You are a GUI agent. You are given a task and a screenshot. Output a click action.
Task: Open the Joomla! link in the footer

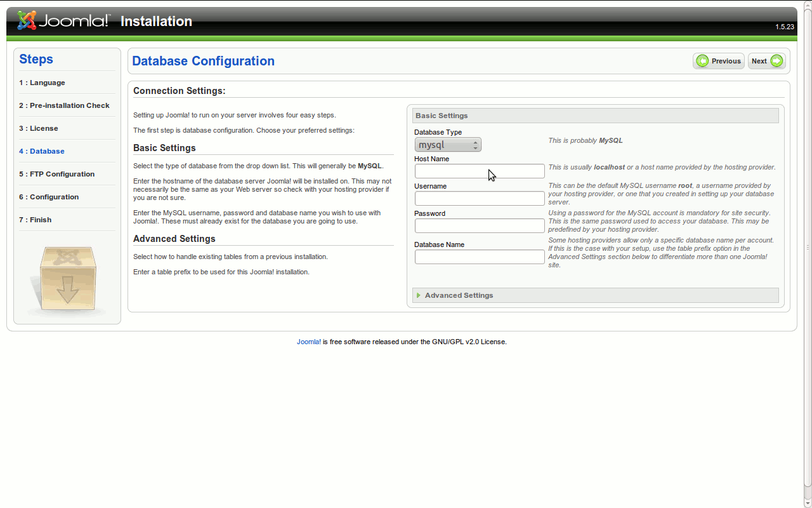(309, 342)
